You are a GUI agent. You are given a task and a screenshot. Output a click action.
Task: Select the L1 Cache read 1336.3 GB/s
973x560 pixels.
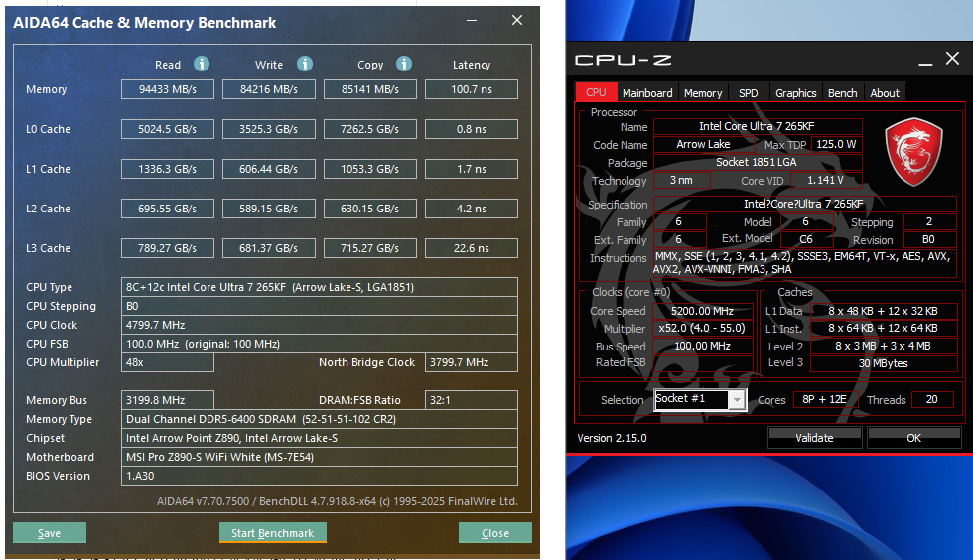[168, 169]
